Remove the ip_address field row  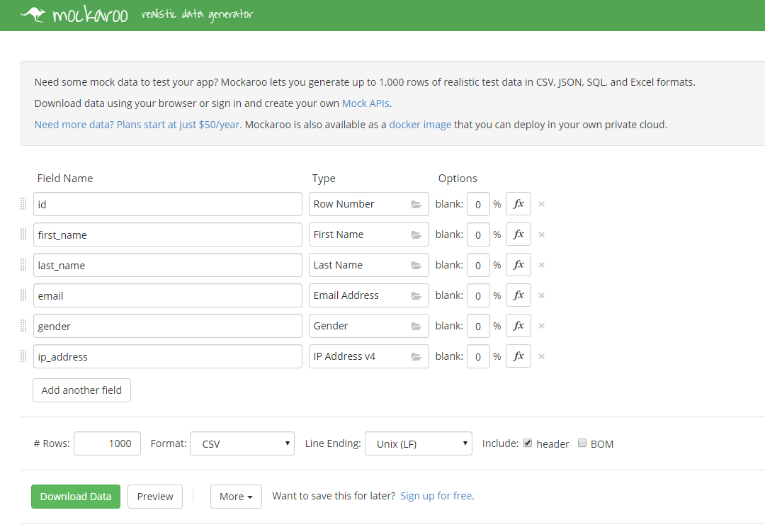pos(542,356)
